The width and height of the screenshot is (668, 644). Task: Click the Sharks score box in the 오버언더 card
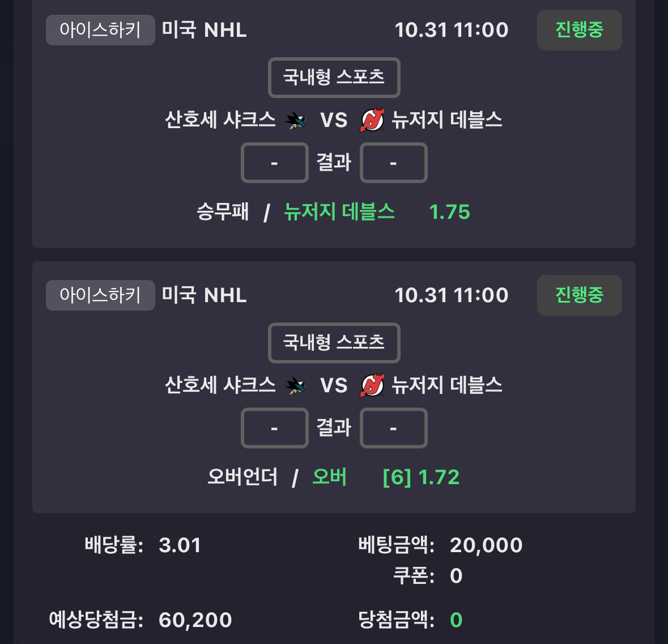pos(275,429)
